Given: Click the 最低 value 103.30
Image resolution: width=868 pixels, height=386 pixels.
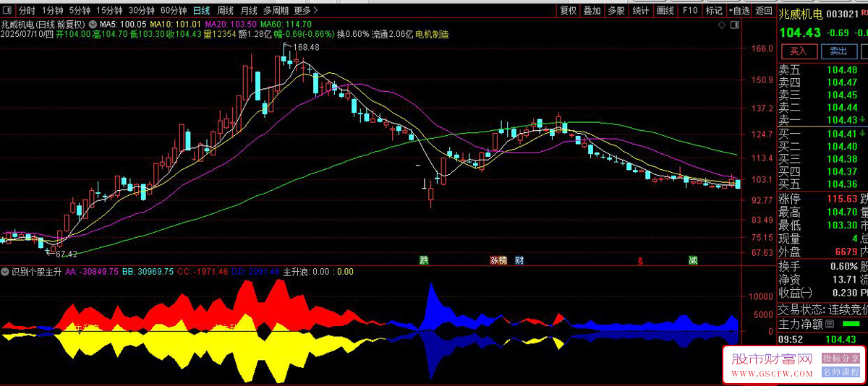Looking at the screenshot, I should [842, 225].
